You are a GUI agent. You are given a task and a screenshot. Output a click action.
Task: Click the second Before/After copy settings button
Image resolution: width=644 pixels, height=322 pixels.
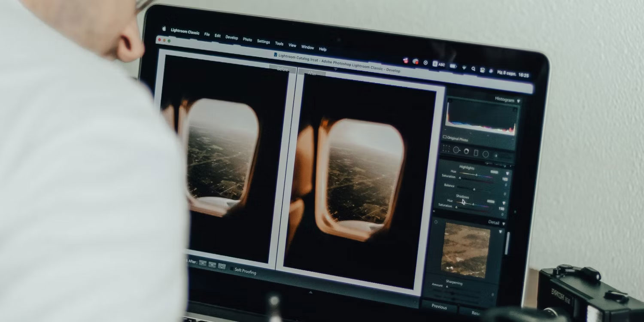pyautogui.click(x=212, y=264)
